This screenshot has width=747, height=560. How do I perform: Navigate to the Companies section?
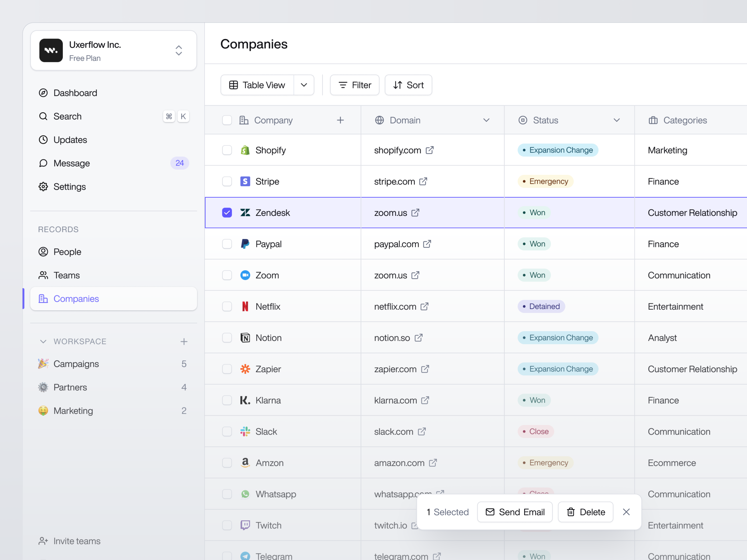(x=76, y=298)
